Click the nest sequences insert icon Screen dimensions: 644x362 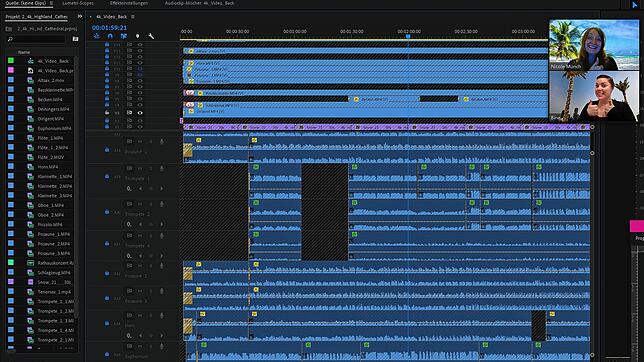coord(97,36)
